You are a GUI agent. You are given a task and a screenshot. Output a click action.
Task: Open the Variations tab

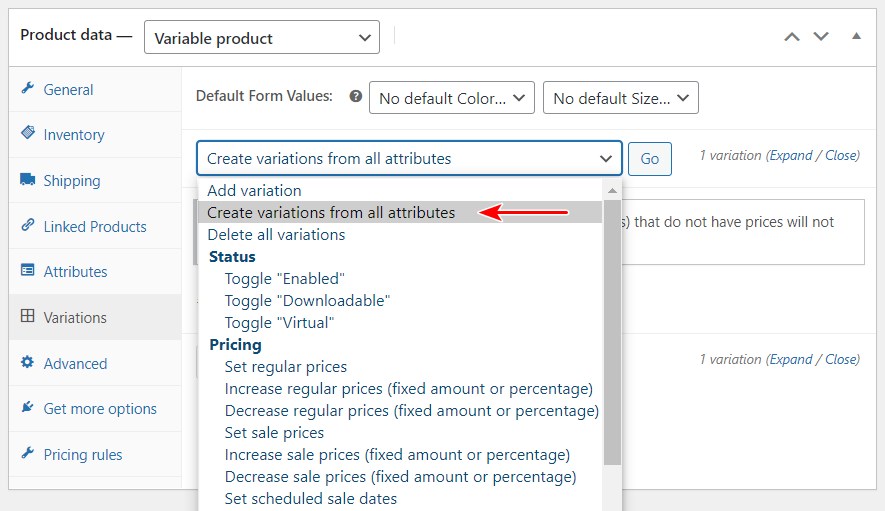pos(95,317)
